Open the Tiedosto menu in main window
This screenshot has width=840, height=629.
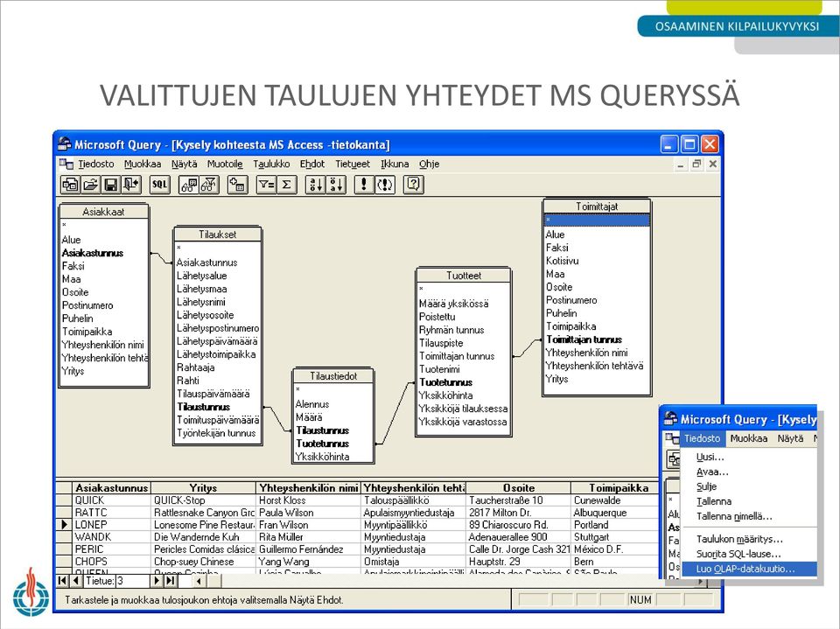click(x=96, y=164)
